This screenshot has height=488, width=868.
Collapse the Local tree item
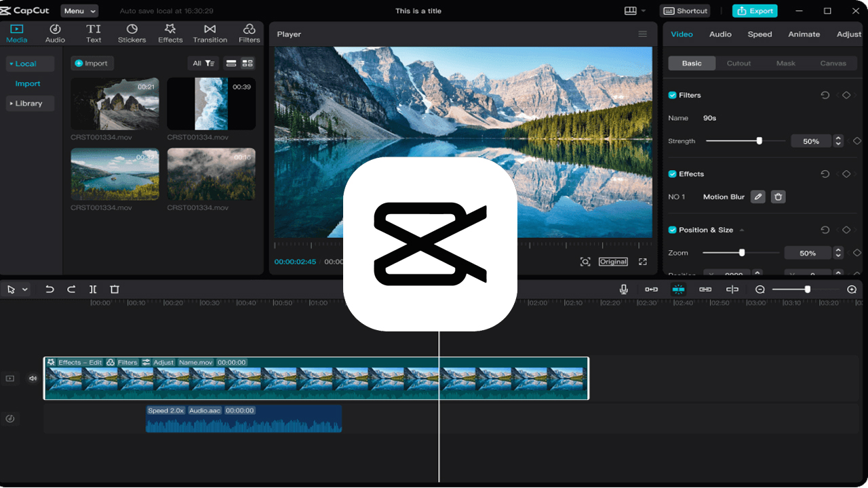(x=30, y=64)
